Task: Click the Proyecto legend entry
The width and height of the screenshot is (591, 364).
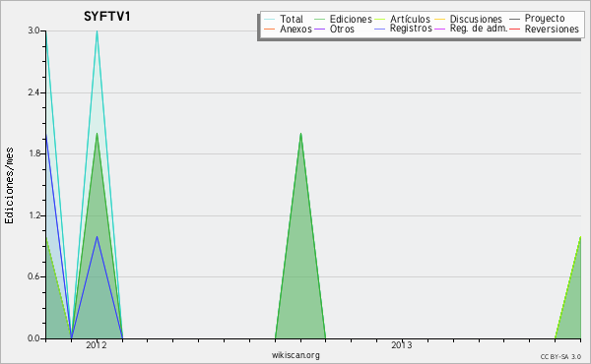Action: click(537, 18)
